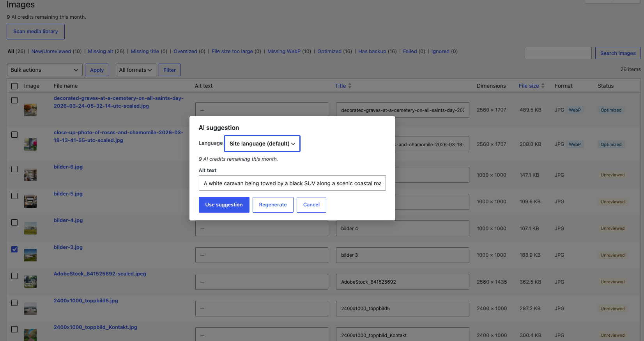This screenshot has width=644, height=341.
Task: Check the close-up-photo-of-roses row checkbox
Action: [x=14, y=135]
